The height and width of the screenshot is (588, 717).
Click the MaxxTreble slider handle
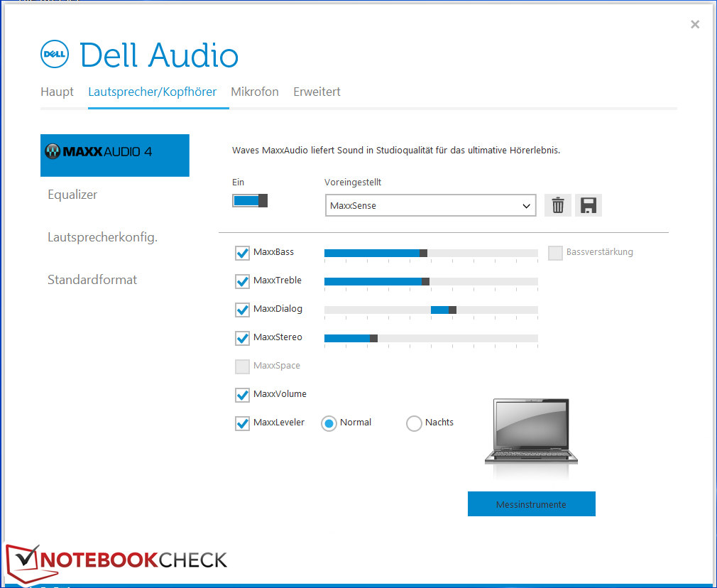tap(425, 281)
